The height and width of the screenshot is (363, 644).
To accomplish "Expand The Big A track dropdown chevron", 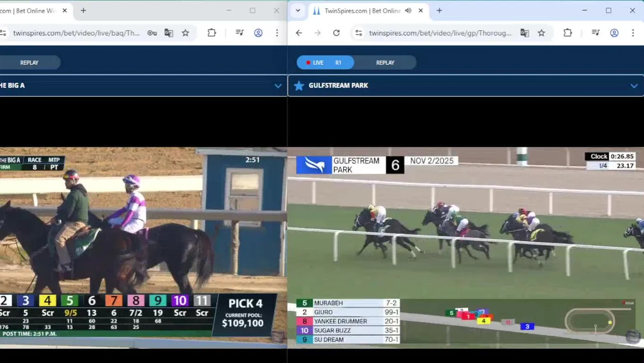I will click(278, 86).
